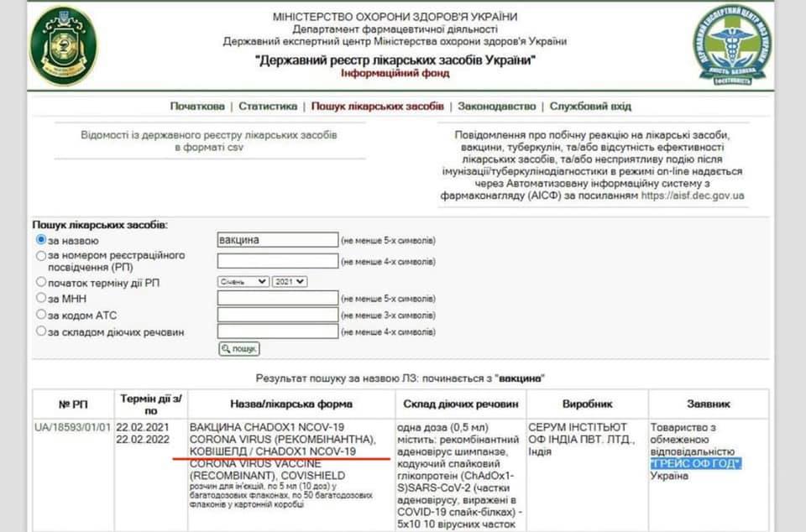Click the 'Службовий вхід' login link

[590, 107]
